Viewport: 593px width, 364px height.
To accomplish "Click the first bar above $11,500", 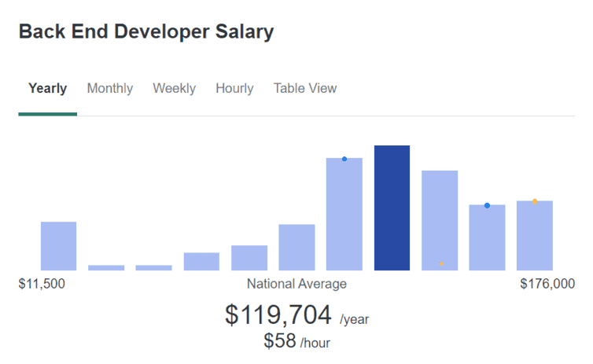I will (x=59, y=246).
